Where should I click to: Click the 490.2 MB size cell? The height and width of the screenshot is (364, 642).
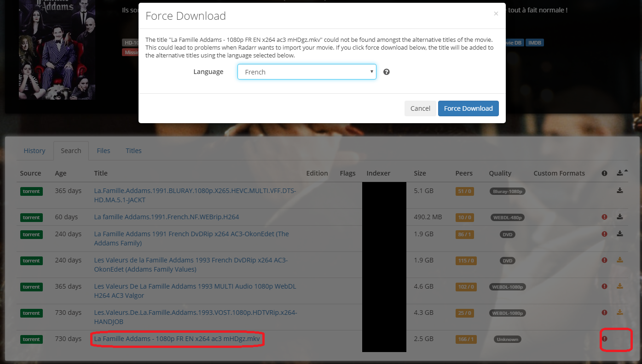[428, 217]
